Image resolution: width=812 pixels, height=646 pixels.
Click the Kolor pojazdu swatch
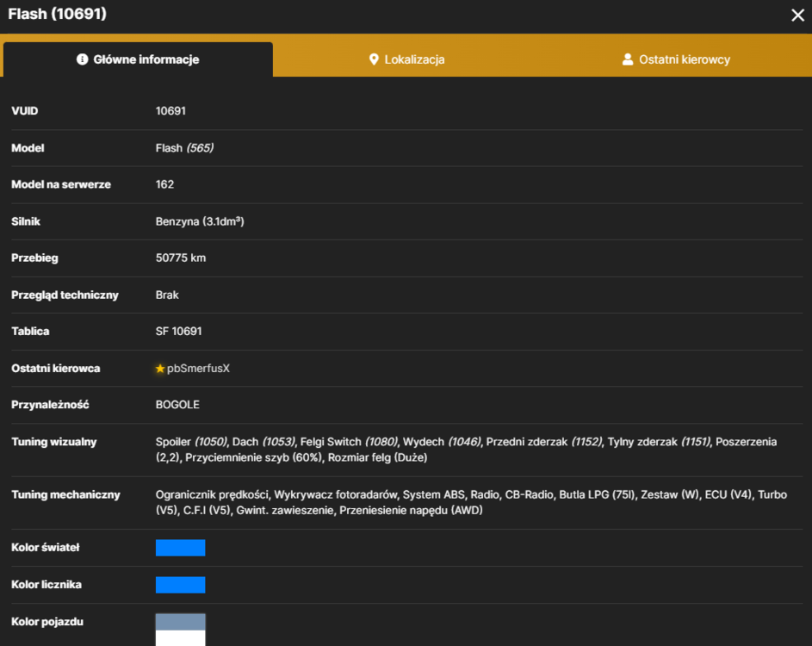pos(180,630)
